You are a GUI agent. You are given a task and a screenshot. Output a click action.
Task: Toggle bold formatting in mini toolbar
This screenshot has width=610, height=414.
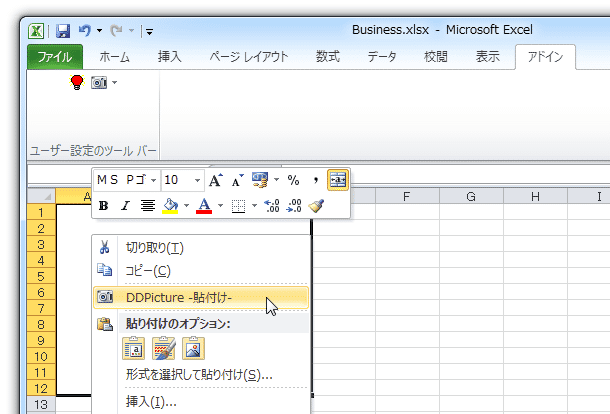103,205
